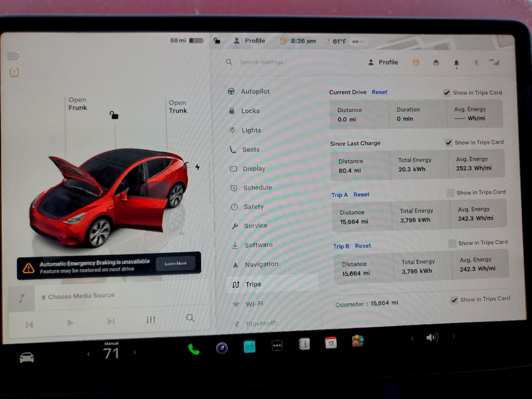Screen dimensions: 532x399
Task: Skip to previous track
Action: point(29,325)
